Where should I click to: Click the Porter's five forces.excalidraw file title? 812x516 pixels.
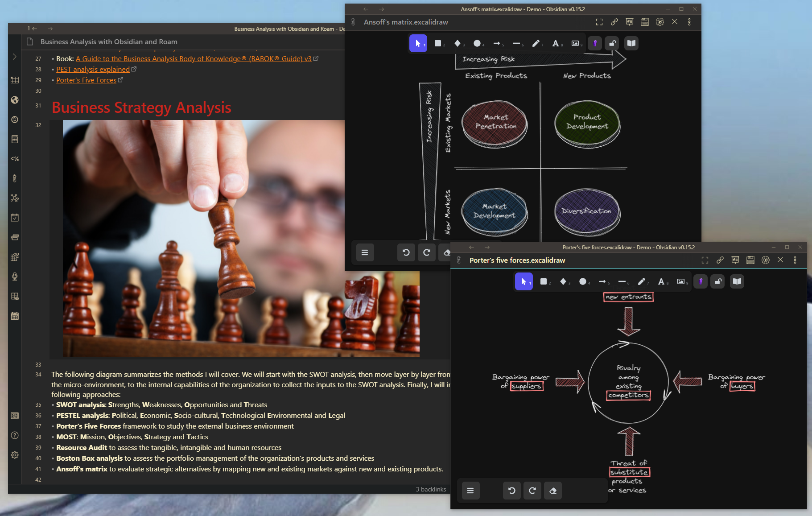coord(517,260)
